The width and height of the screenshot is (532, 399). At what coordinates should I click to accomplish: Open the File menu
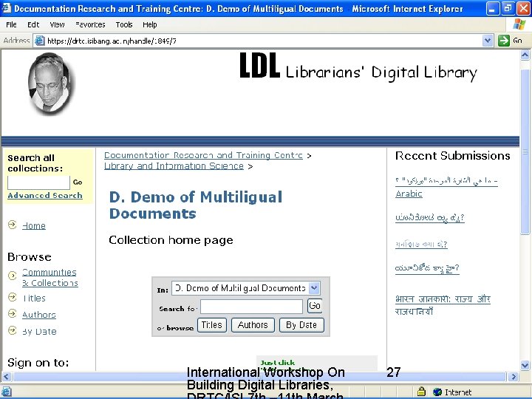(11, 24)
